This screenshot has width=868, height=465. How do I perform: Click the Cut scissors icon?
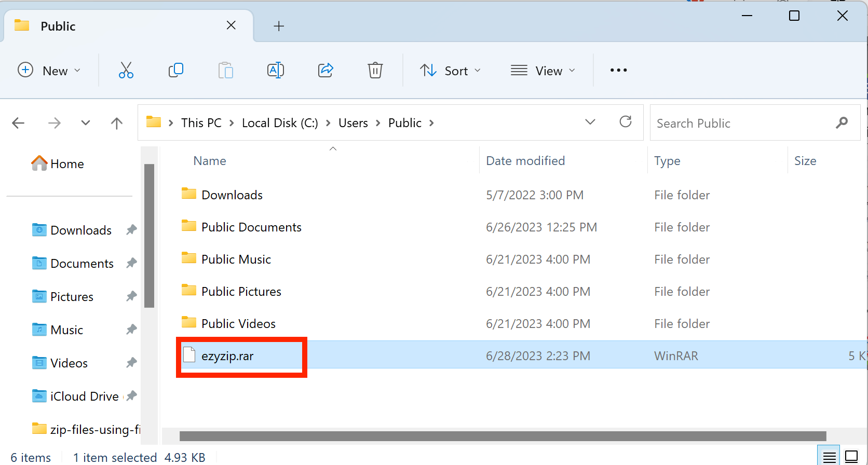126,70
